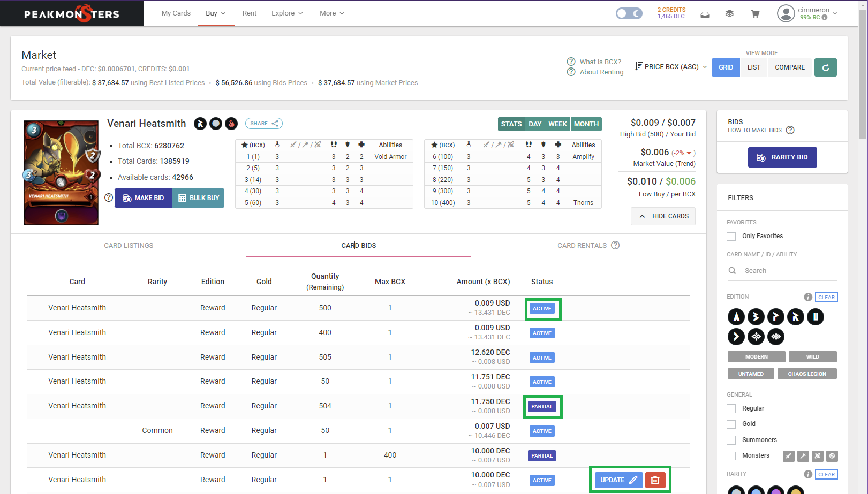Open the PRICE BCX (ASC) sort dropdown
This screenshot has width=868, height=494.
tap(671, 67)
